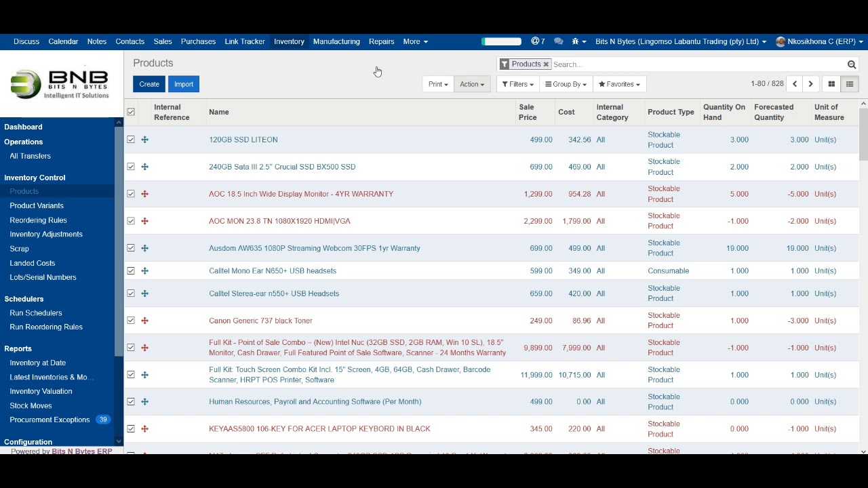Viewport: 868px width, 488px height.
Task: Open the Action dropdown
Action: click(x=472, y=84)
